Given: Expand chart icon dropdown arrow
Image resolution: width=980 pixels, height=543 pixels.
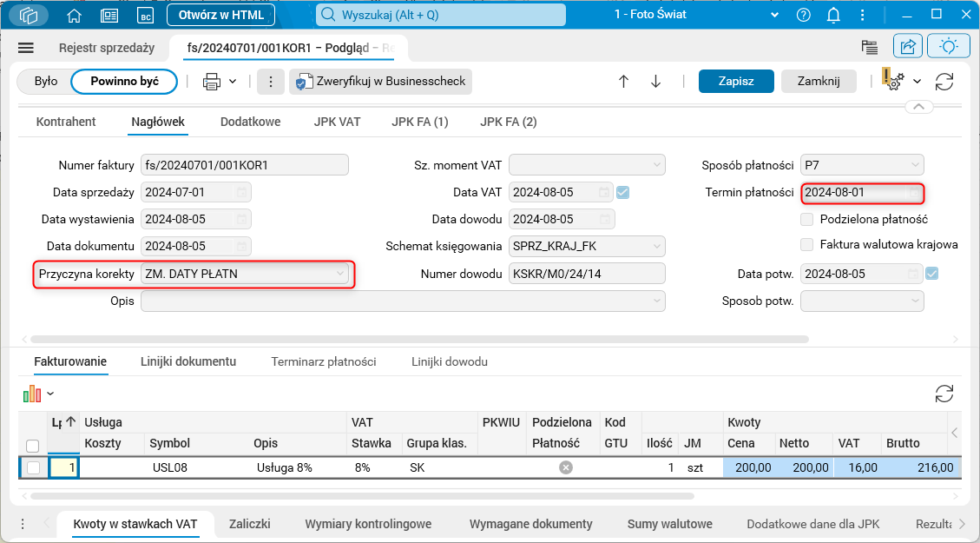Looking at the screenshot, I should [50, 394].
